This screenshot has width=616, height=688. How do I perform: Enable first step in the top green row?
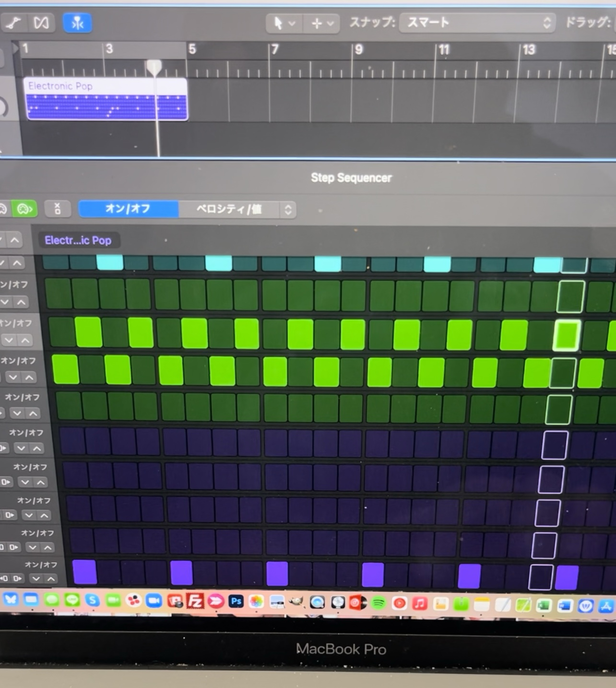[58, 294]
